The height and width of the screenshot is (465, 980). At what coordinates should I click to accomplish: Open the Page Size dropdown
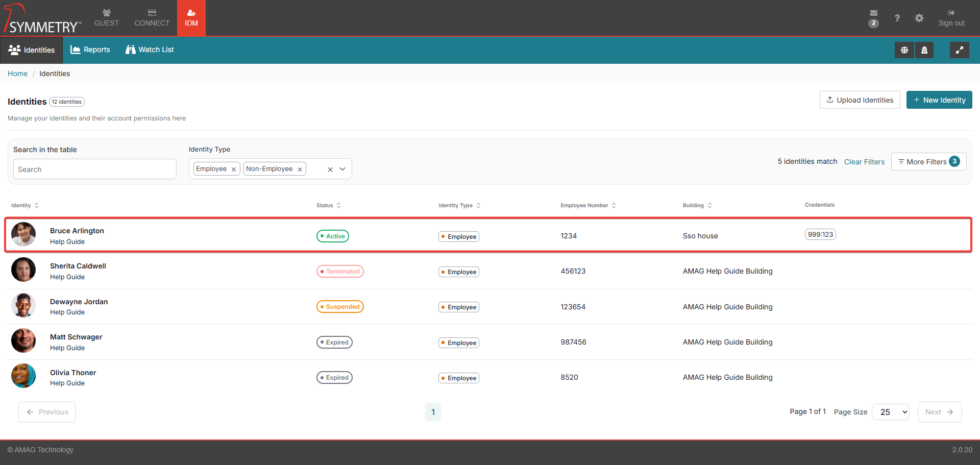(x=890, y=412)
